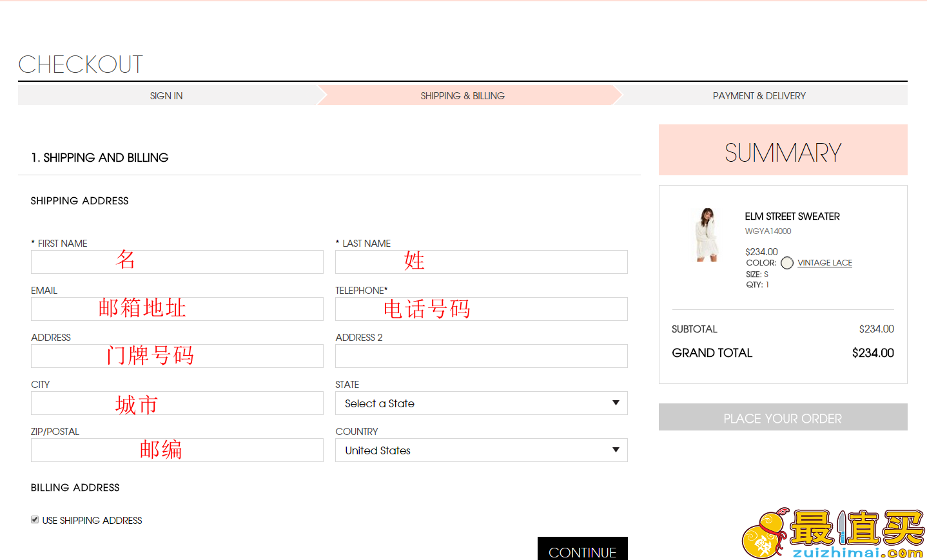Click the Grand Total amount $234.00
Screen dimensions: 927x560
873,353
